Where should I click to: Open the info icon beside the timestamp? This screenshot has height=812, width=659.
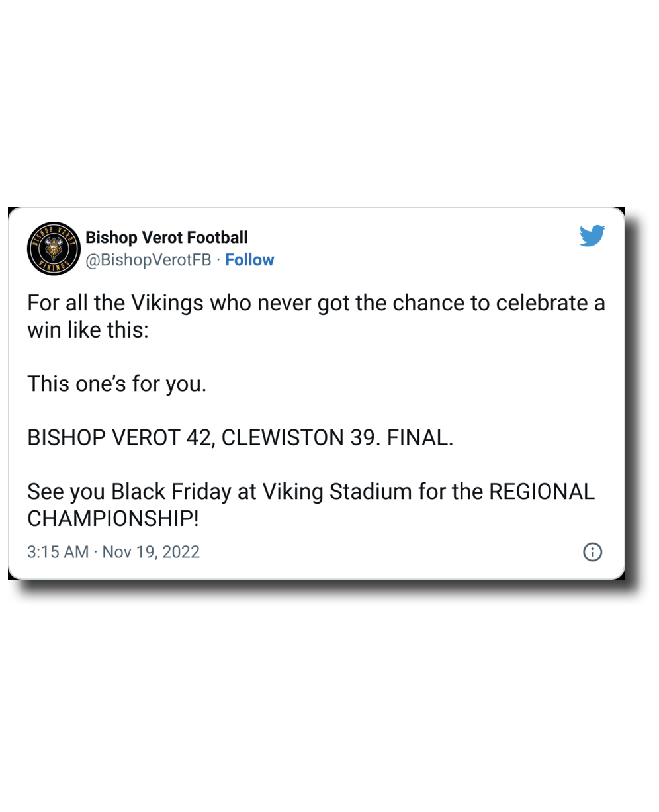(592, 552)
